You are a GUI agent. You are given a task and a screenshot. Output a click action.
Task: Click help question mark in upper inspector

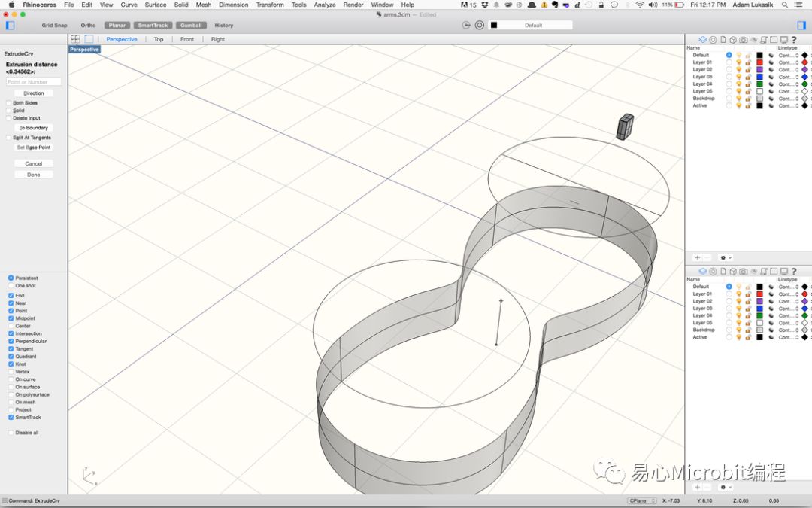[793, 40]
